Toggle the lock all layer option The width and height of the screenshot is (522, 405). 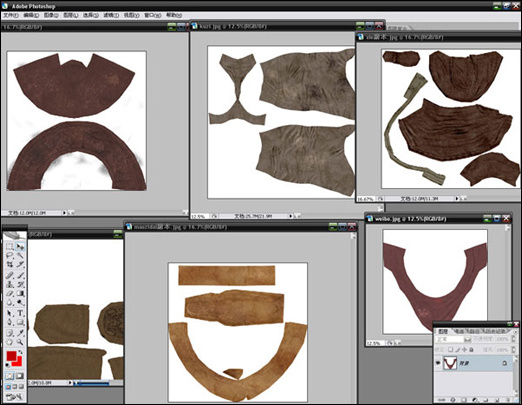(x=471, y=350)
